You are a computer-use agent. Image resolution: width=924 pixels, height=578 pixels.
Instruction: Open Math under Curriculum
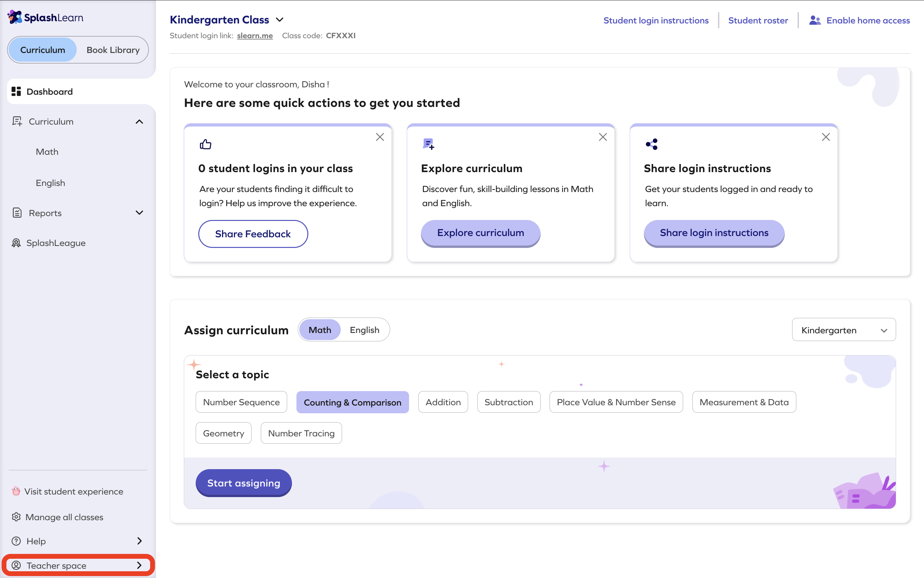coord(47,152)
